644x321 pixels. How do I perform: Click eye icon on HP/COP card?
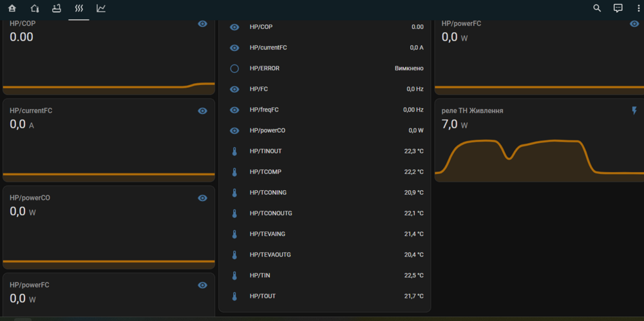[x=202, y=24]
